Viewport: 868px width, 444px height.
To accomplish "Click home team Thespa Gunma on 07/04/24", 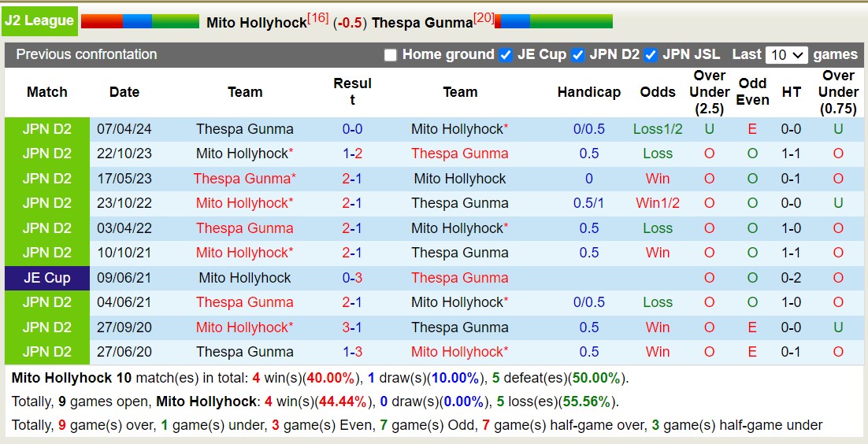I will (245, 130).
